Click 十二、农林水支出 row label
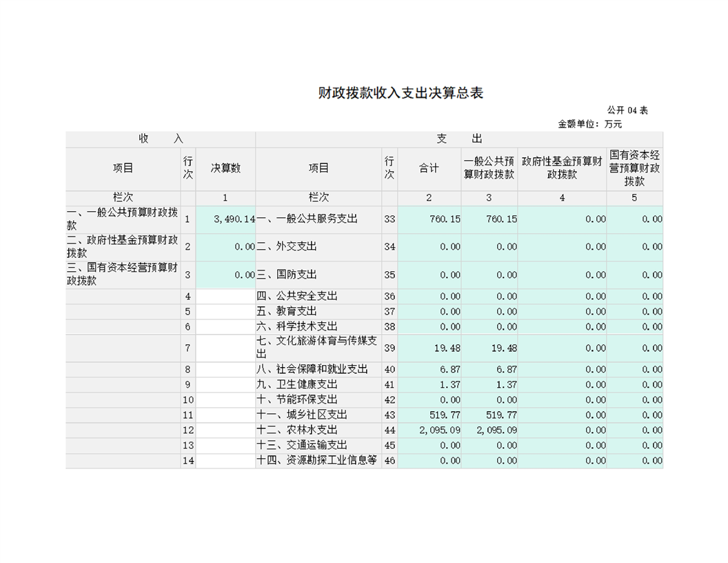This screenshot has width=728, height=563. (x=296, y=431)
